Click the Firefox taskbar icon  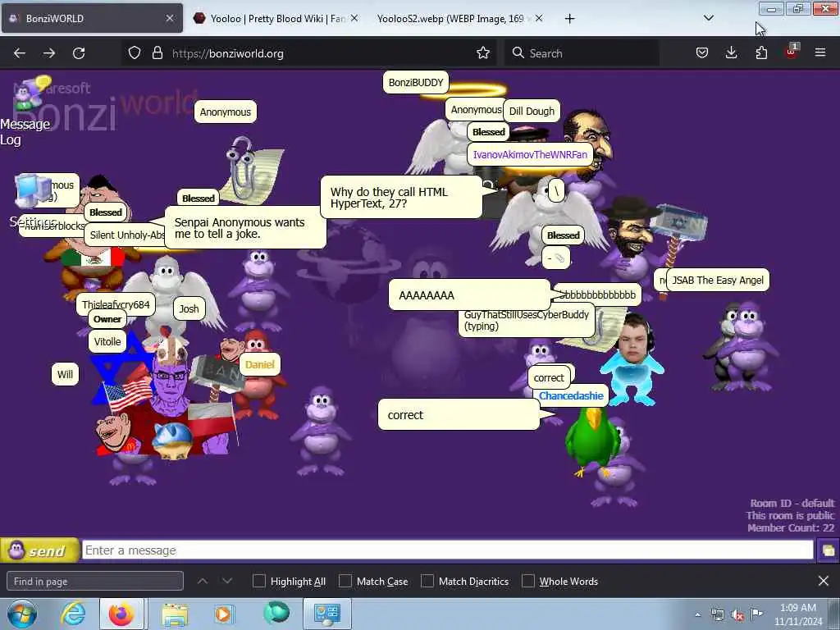121,614
